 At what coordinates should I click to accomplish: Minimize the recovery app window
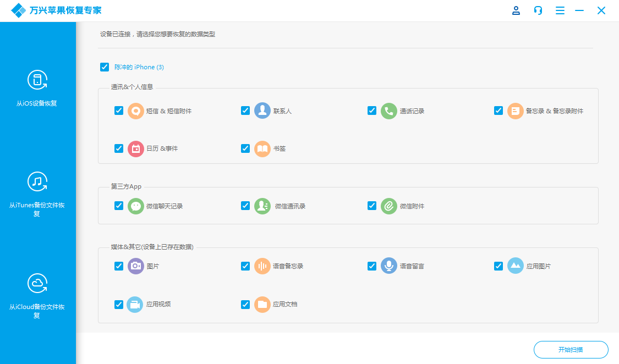point(579,10)
